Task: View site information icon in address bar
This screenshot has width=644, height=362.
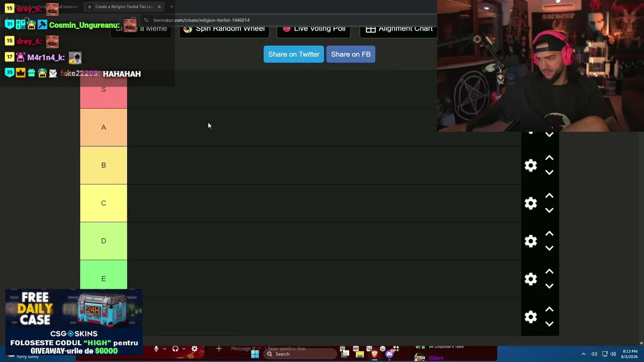Action: click(x=146, y=20)
